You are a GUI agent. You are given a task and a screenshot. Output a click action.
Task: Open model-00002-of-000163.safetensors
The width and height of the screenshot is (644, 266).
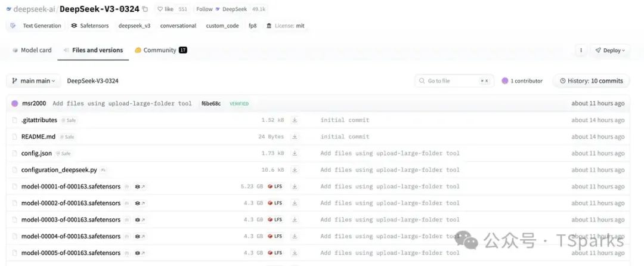pyautogui.click(x=70, y=203)
